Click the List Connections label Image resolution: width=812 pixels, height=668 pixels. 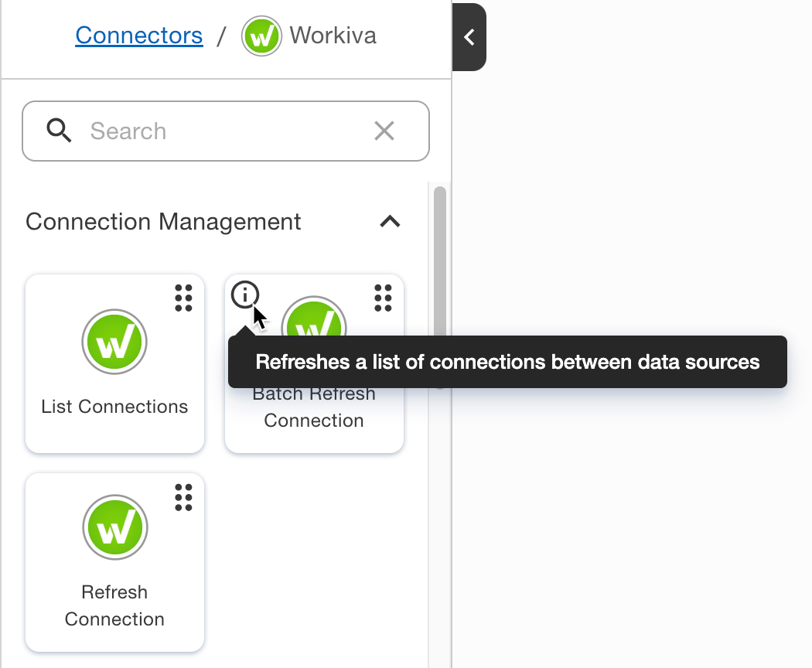(114, 407)
